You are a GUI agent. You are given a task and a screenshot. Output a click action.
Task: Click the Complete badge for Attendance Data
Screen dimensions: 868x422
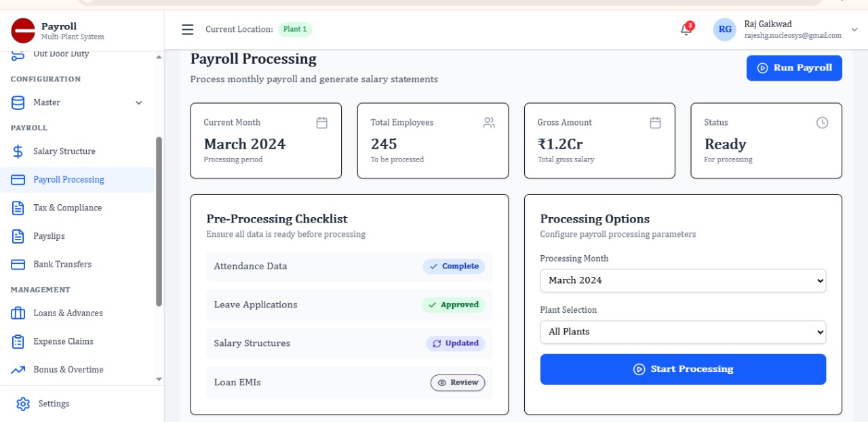454,267
